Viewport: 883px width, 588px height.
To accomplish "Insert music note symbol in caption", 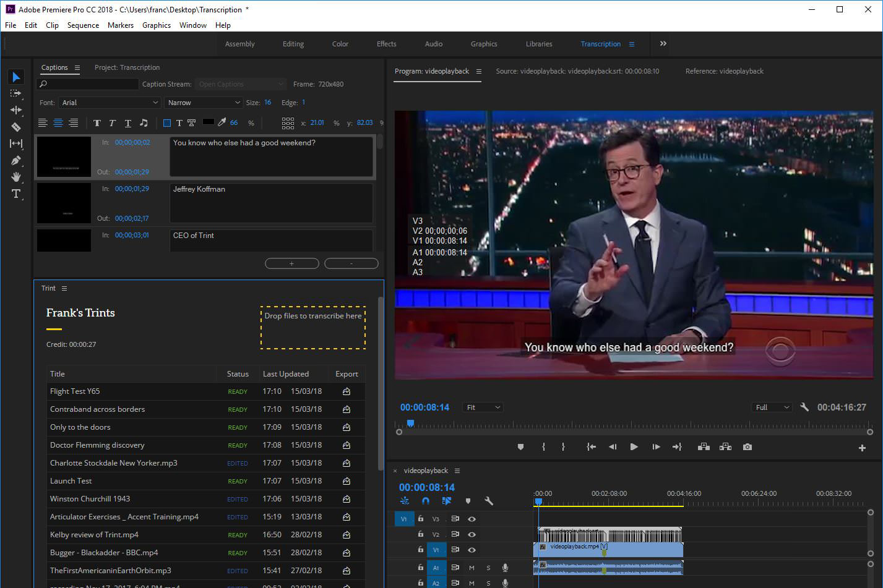I will (x=144, y=123).
